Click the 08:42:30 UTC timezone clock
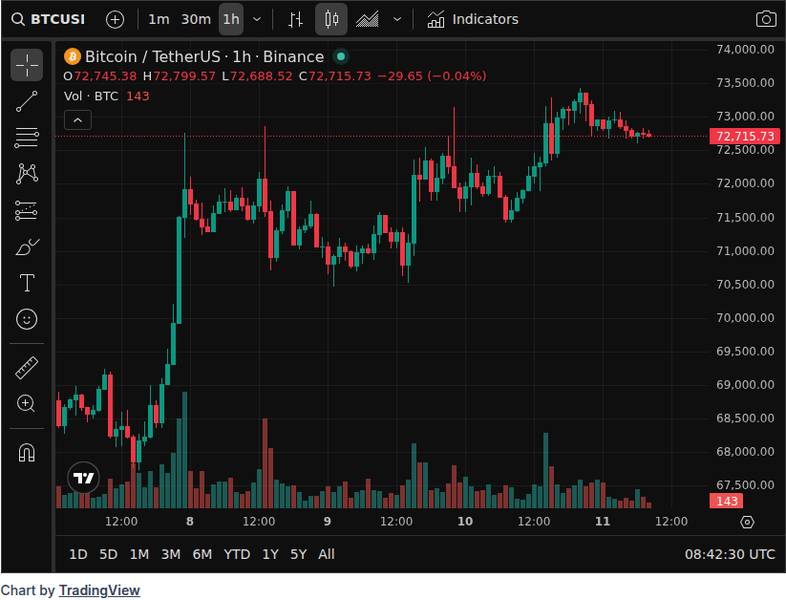 coord(730,554)
